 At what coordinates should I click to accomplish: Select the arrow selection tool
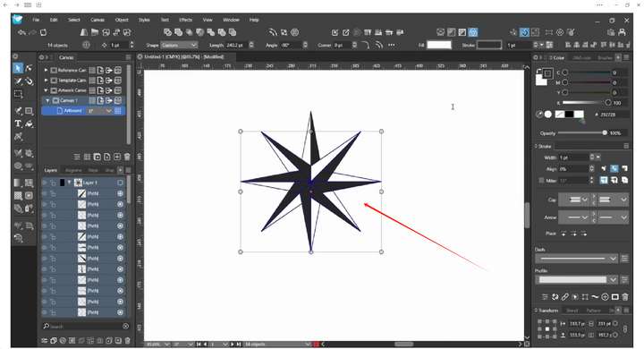pos(18,68)
